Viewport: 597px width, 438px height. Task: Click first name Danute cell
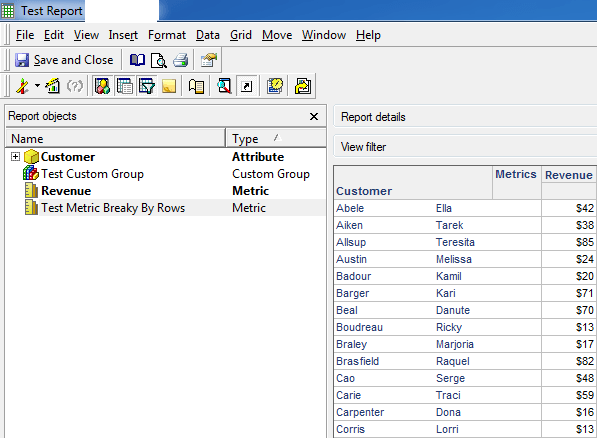pyautogui.click(x=453, y=310)
